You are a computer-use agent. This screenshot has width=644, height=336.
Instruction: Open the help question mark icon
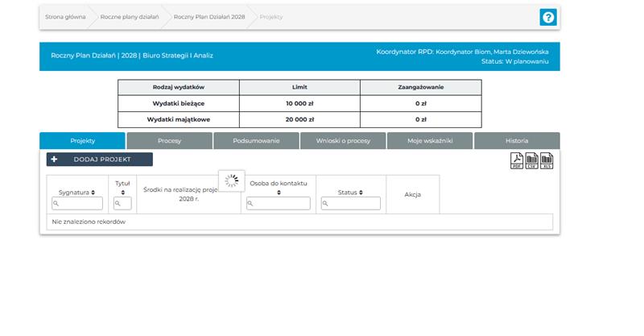548,17
